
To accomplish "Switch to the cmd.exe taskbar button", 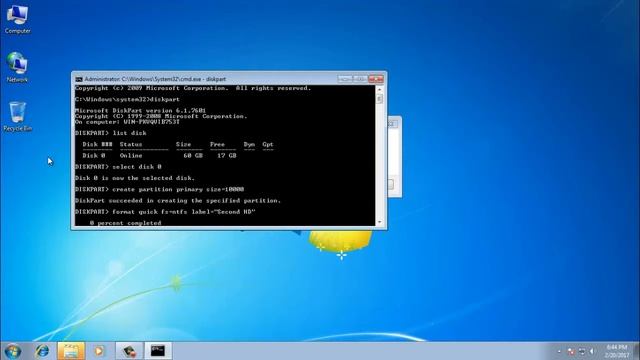I will 158,351.
